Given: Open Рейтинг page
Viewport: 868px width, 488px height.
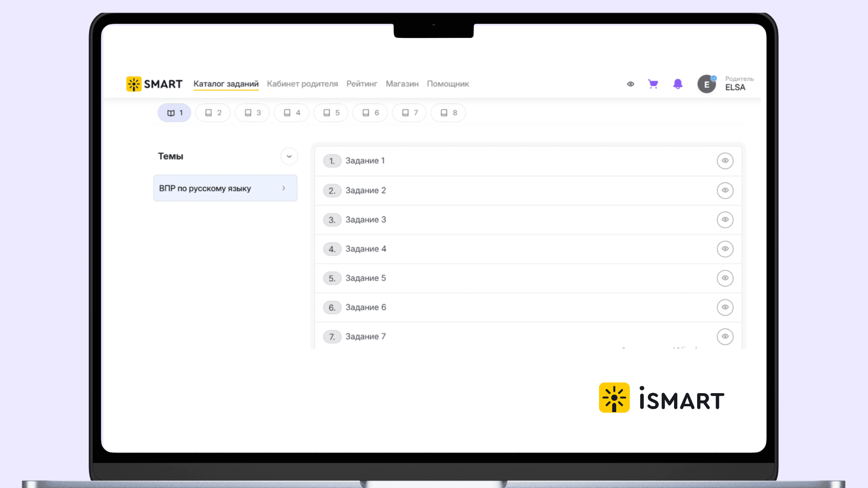Looking at the screenshot, I should [362, 84].
